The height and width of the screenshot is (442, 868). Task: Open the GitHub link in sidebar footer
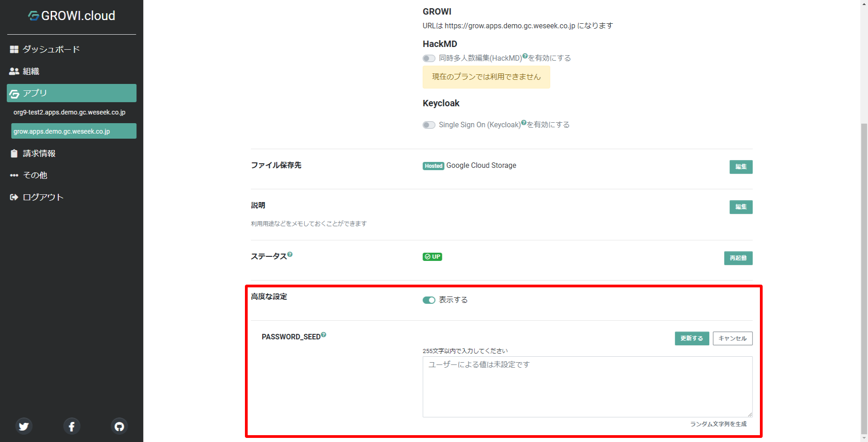pos(120,426)
